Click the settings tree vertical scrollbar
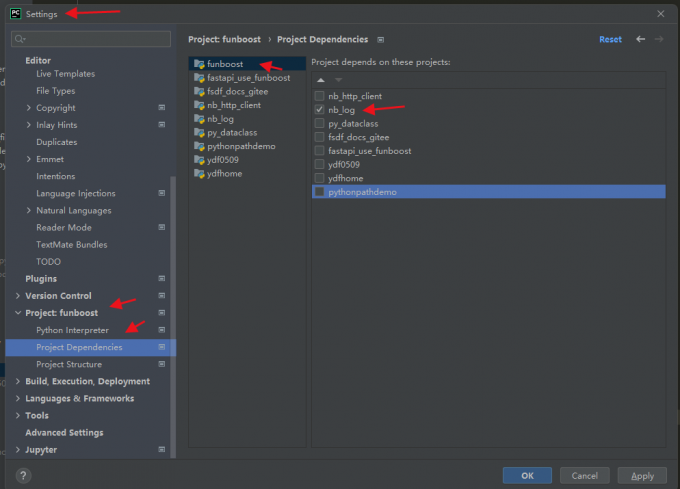The width and height of the screenshot is (680, 489). pos(173,316)
